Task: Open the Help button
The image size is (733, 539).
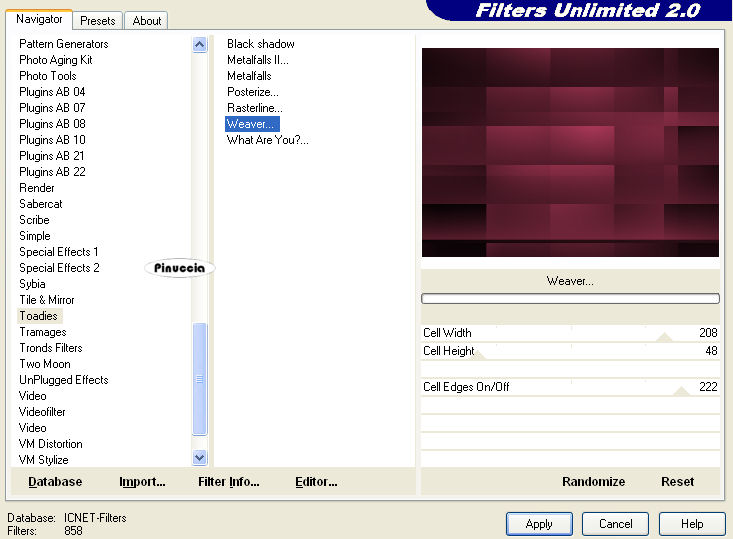Action: tap(692, 524)
